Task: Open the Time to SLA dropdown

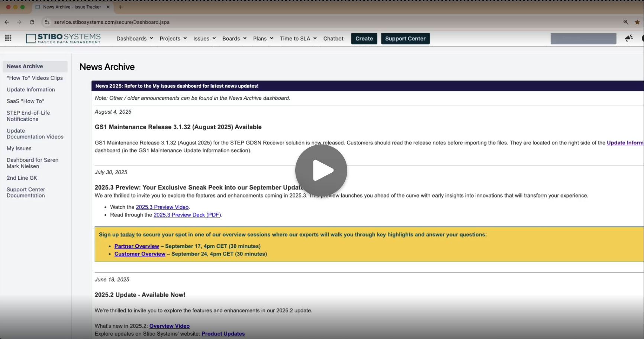Action: point(298,39)
